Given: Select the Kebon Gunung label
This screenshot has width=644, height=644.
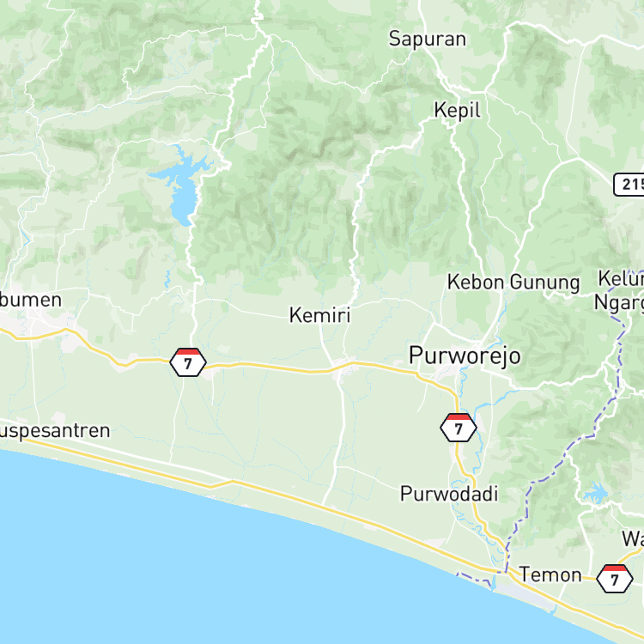Looking at the screenshot, I should coord(513,283).
